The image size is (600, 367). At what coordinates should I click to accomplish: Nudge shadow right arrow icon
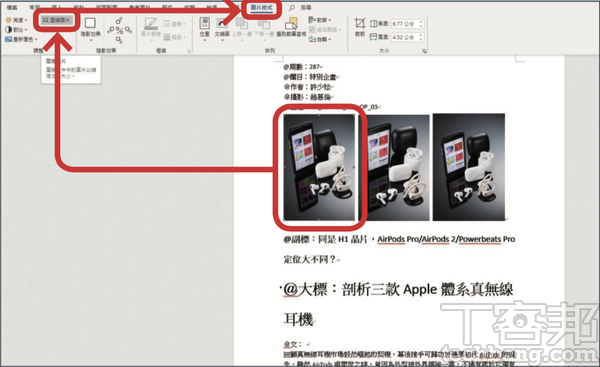click(128, 30)
